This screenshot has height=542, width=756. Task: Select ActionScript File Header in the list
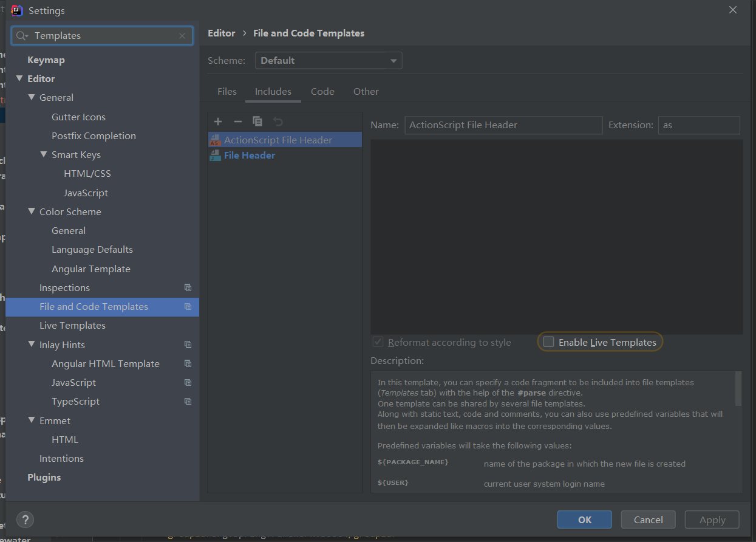285,140
